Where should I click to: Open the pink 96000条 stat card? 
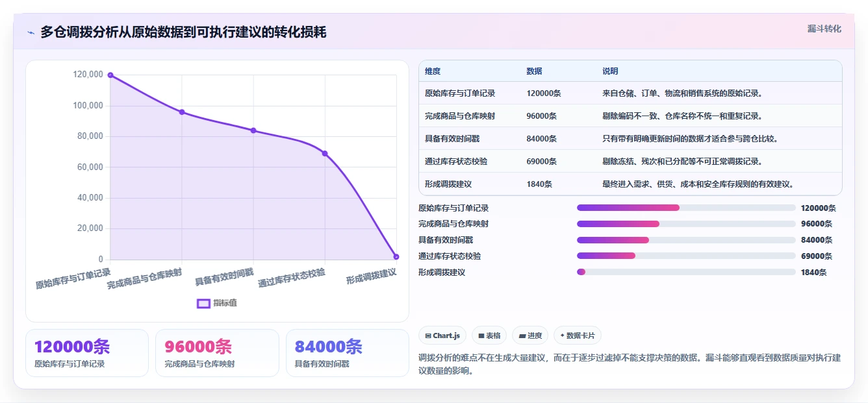(x=217, y=353)
